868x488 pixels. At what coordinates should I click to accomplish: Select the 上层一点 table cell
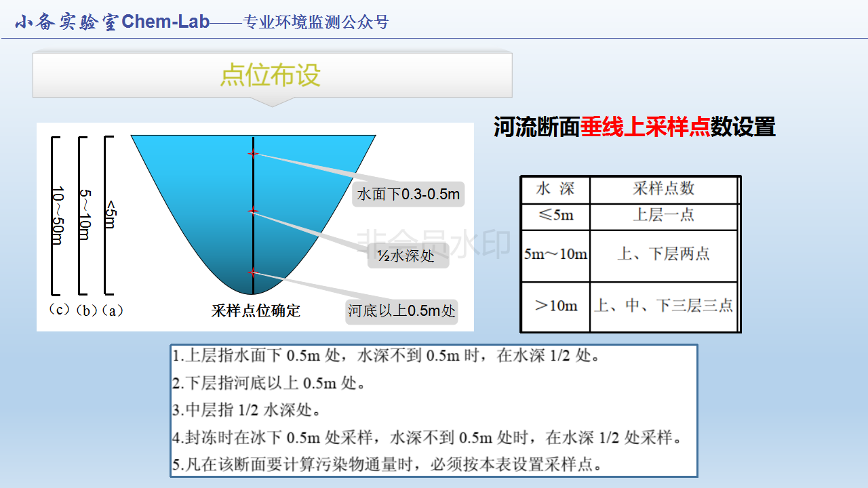coord(663,216)
